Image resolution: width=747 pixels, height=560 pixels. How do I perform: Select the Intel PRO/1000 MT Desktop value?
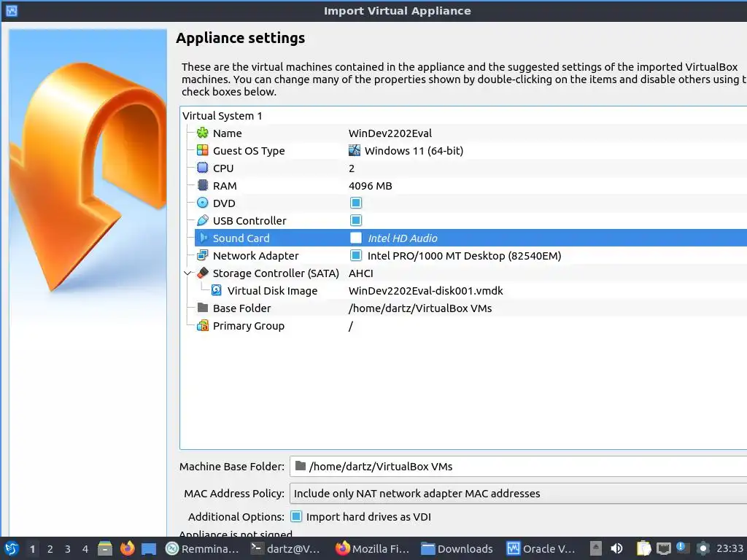pyautogui.click(x=464, y=256)
